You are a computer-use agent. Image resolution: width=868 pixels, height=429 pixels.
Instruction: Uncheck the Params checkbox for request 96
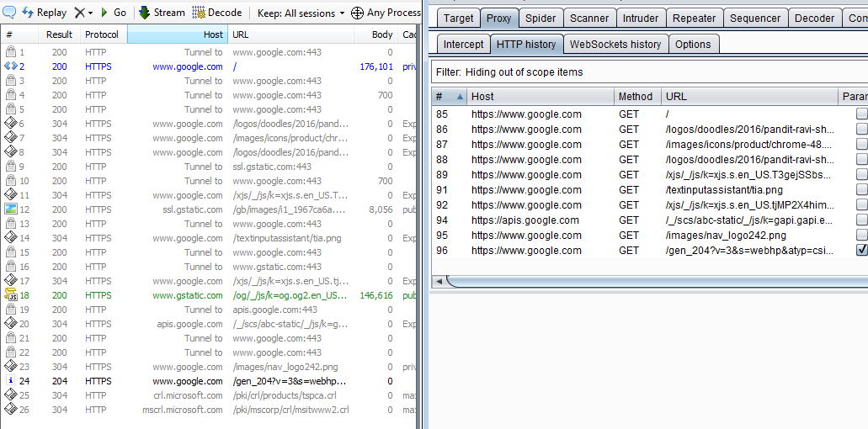coord(861,250)
